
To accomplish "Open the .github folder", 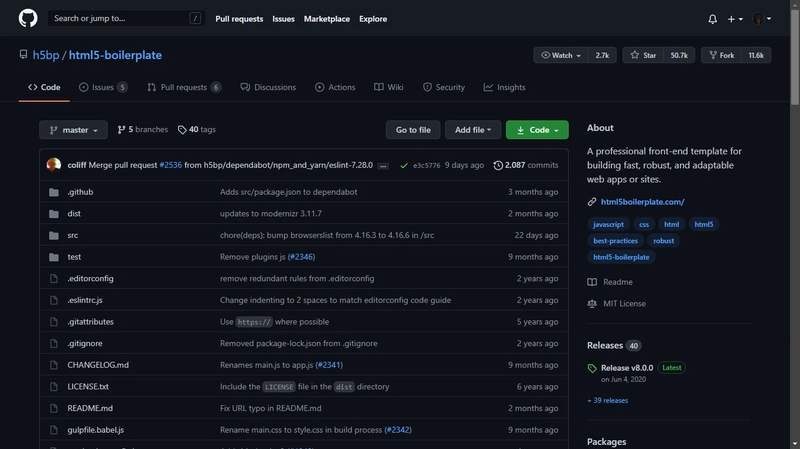I will (x=80, y=192).
